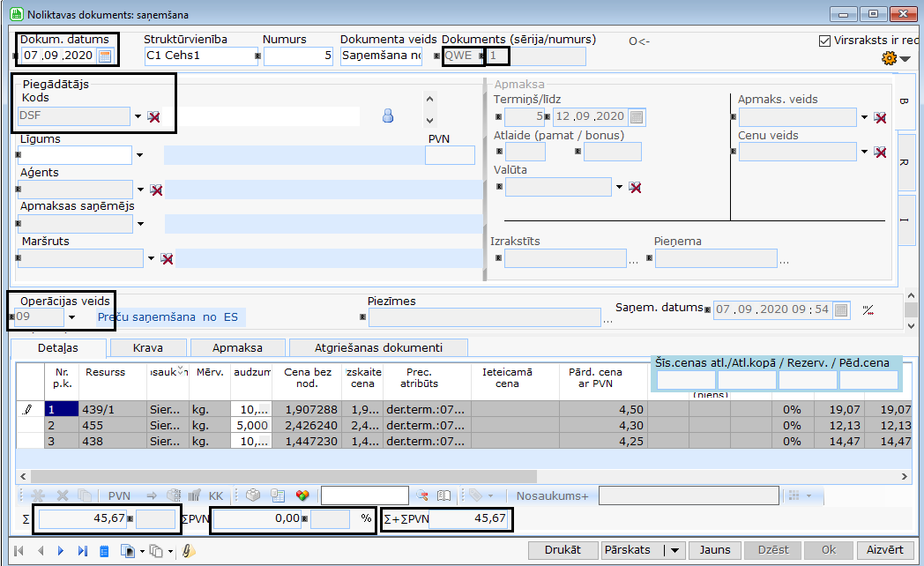
Task: Go to the previous record arrow
Action: coord(41,551)
